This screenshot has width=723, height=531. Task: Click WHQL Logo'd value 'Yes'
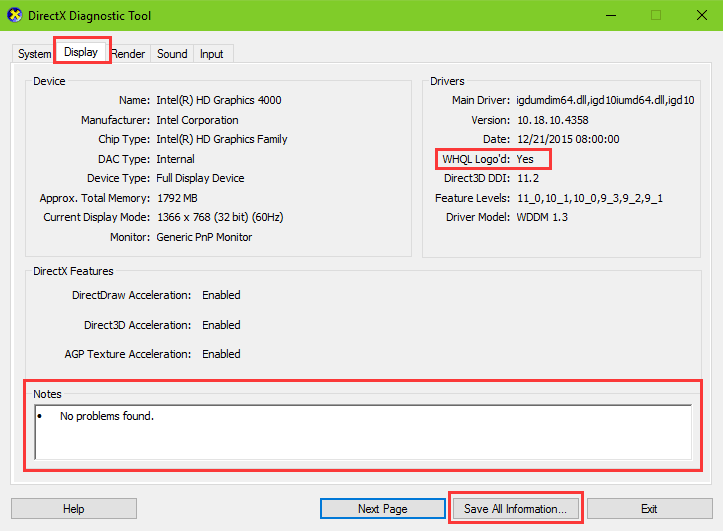[525, 159]
